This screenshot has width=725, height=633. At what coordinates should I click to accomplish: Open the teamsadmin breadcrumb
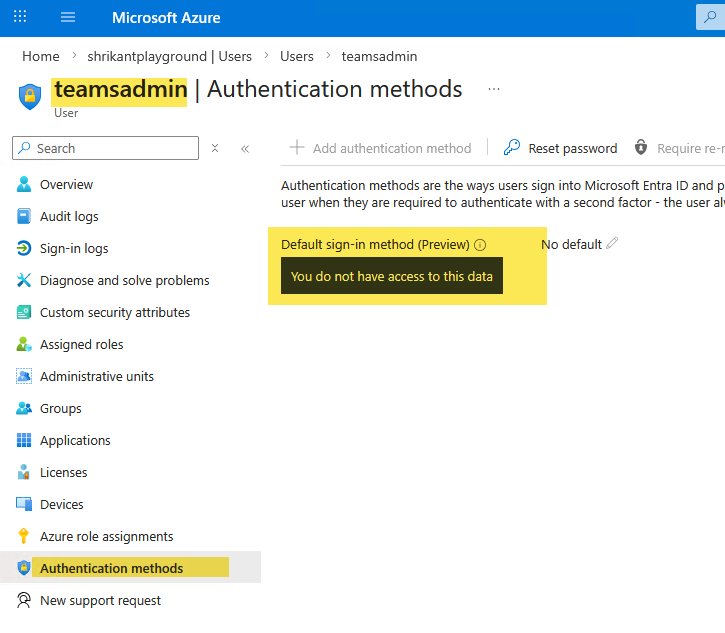tap(379, 56)
